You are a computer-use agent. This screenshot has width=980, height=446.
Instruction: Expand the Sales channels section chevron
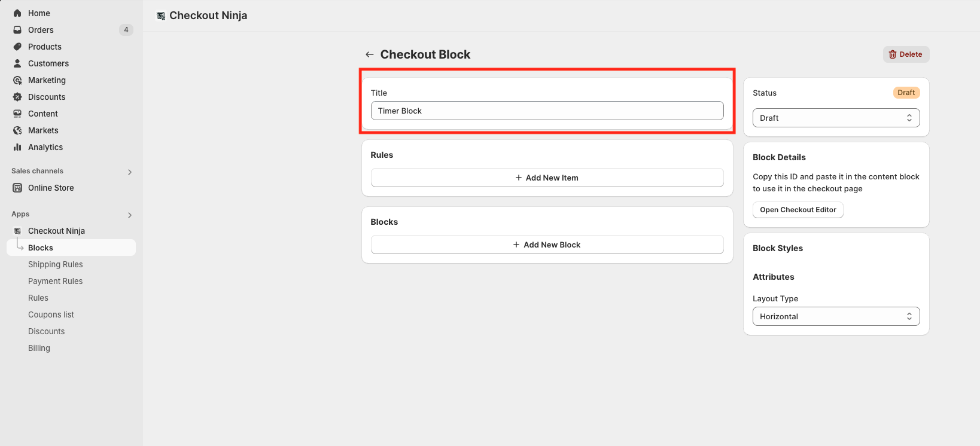(130, 172)
